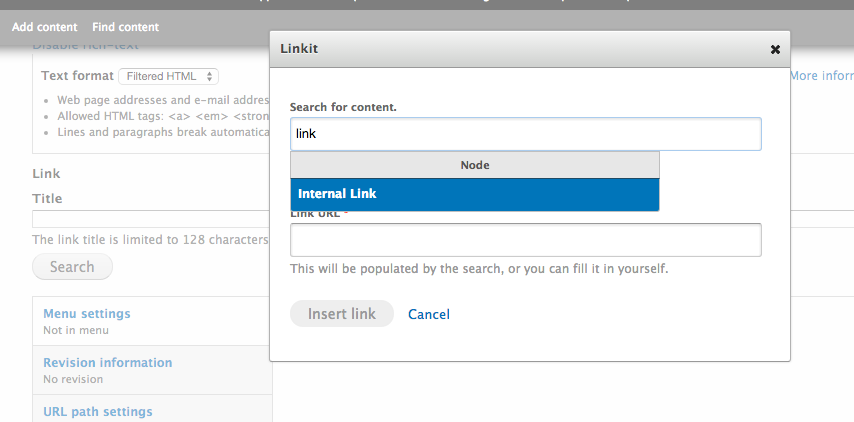Click the link Title text field
This screenshot has width=854, height=422.
pyautogui.click(x=150, y=219)
